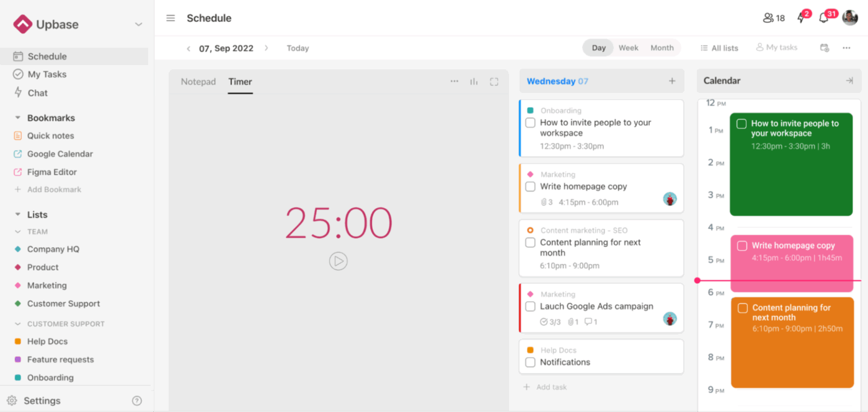
Task: Mark the Notifications task complete
Action: click(530, 362)
